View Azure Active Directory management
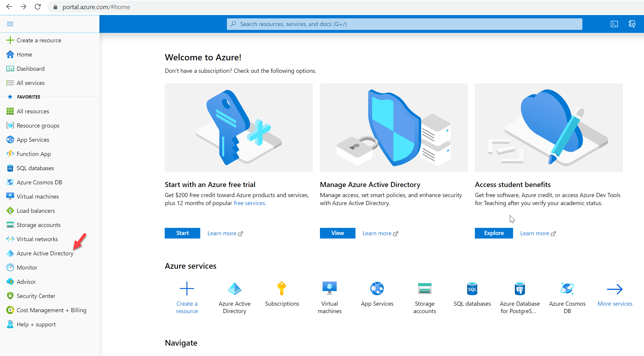The width and height of the screenshot is (644, 356). (337, 233)
